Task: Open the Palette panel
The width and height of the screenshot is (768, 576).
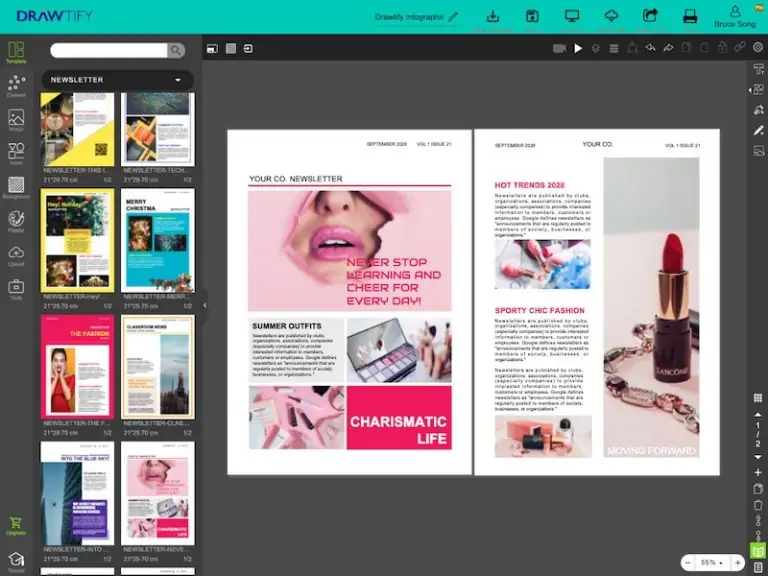Action: (16, 222)
